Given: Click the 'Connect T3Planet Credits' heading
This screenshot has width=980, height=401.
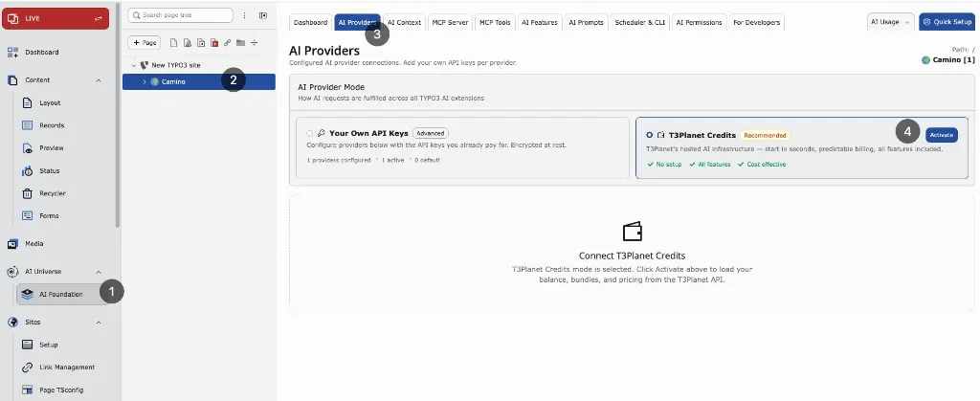Looking at the screenshot, I should [632, 256].
